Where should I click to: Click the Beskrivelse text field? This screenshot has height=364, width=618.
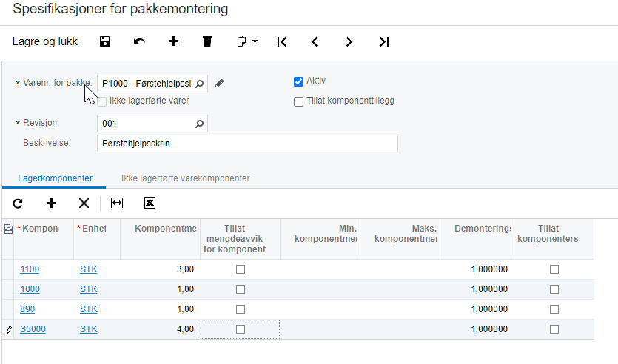pos(247,144)
